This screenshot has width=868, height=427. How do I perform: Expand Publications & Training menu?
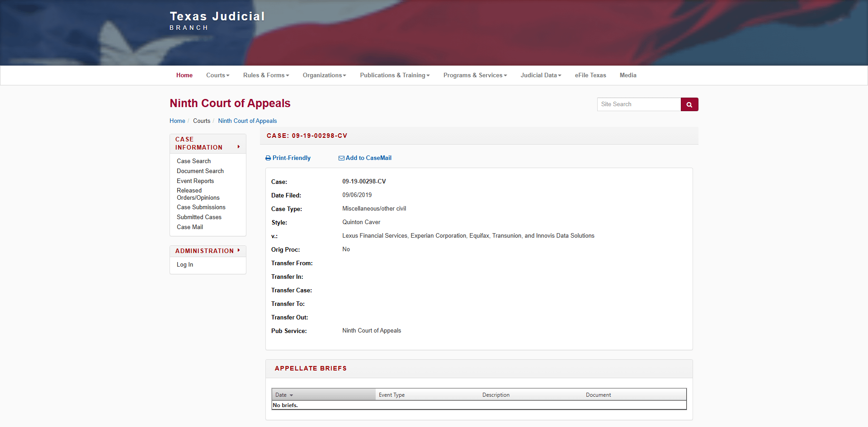click(x=395, y=75)
